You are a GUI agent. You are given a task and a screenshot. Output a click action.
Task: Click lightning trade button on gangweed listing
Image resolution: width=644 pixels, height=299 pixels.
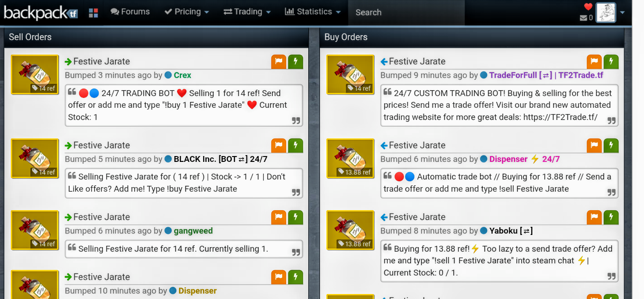click(296, 217)
